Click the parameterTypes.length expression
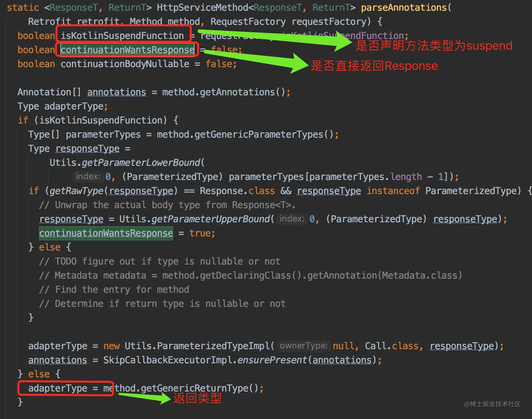The width and height of the screenshot is (532, 419). tap(366, 176)
